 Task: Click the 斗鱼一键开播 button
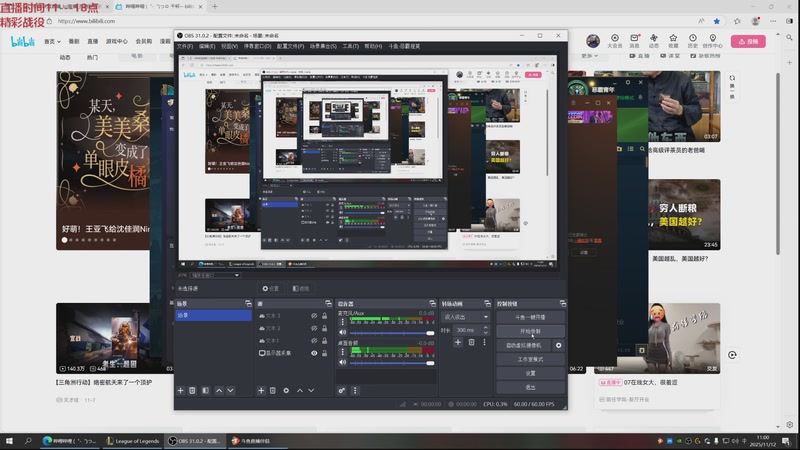tap(530, 317)
